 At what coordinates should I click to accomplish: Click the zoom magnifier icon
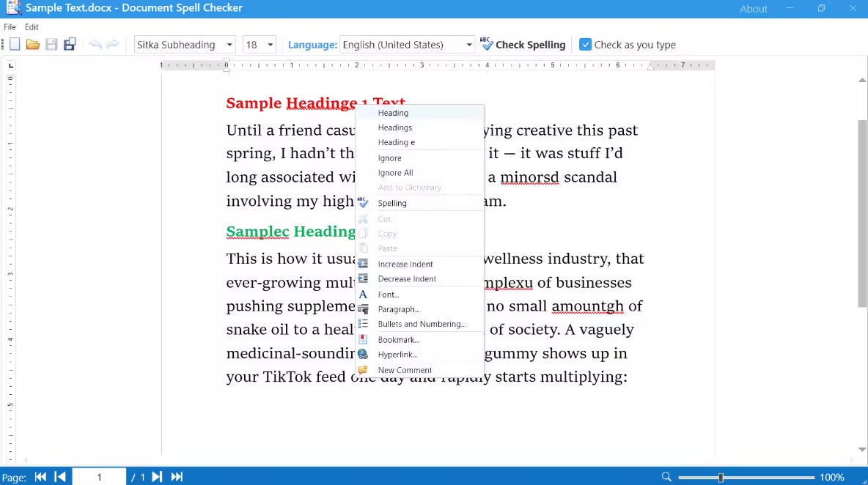[x=666, y=477]
